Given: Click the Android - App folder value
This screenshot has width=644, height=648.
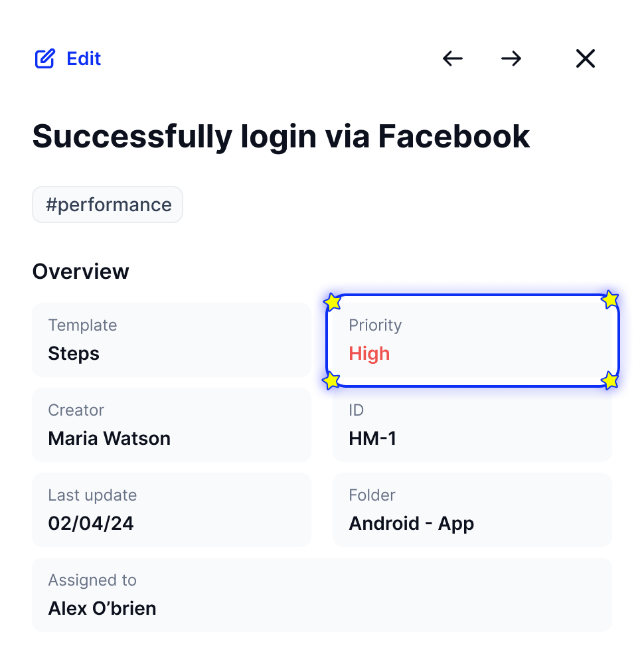Looking at the screenshot, I should click(x=411, y=524).
